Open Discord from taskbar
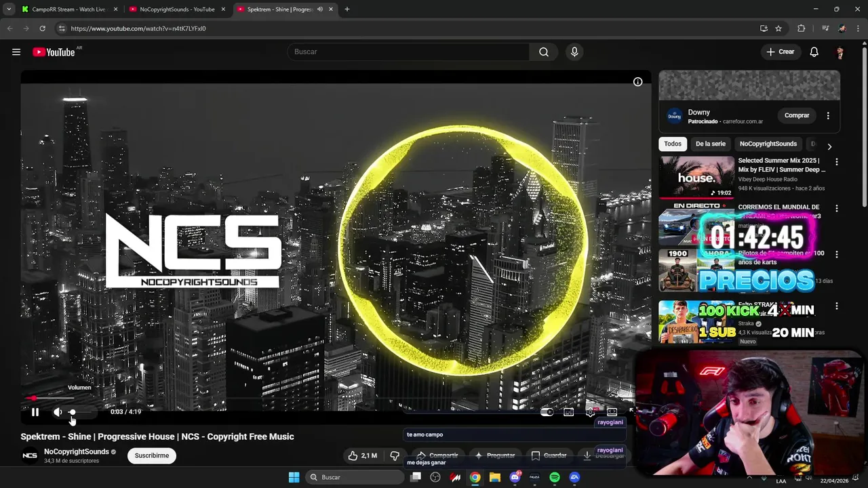This screenshot has width=868, height=488. click(x=515, y=477)
